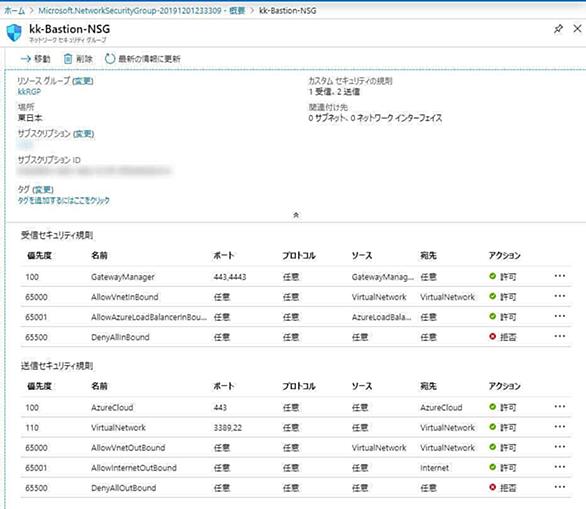Click the AzureLoadBala... source cell
Viewport: 586px width, 509px height.
point(381,317)
